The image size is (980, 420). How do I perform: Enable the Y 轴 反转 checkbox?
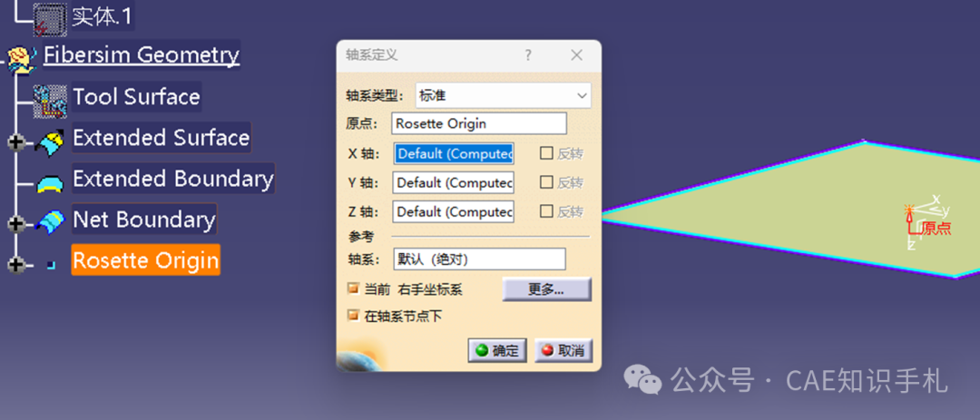(x=547, y=181)
